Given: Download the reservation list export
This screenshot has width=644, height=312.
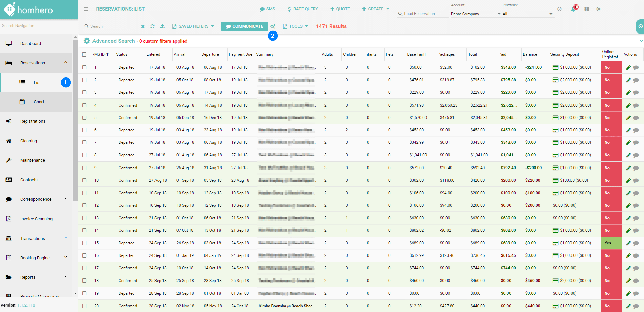Looking at the screenshot, I should [163, 26].
